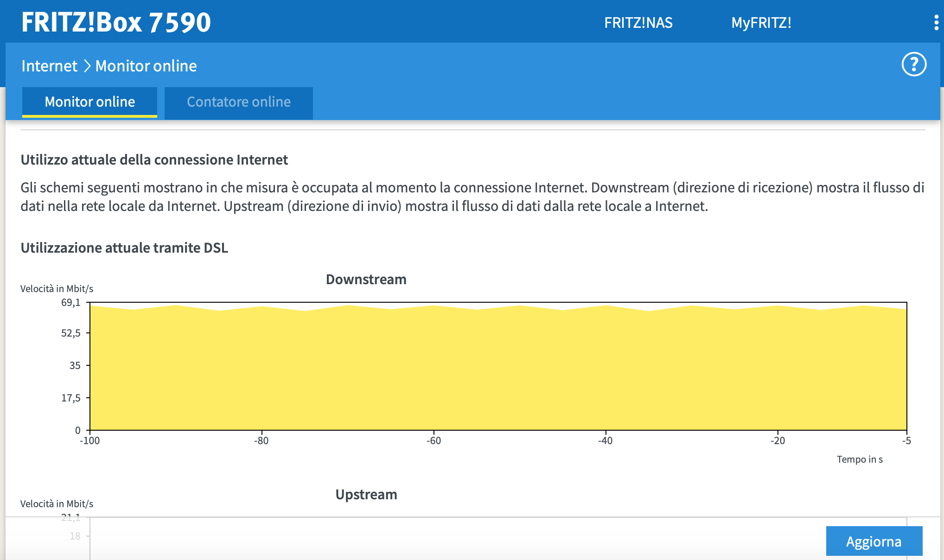This screenshot has width=944, height=560.
Task: Switch to the Contatore online tab
Action: [239, 102]
